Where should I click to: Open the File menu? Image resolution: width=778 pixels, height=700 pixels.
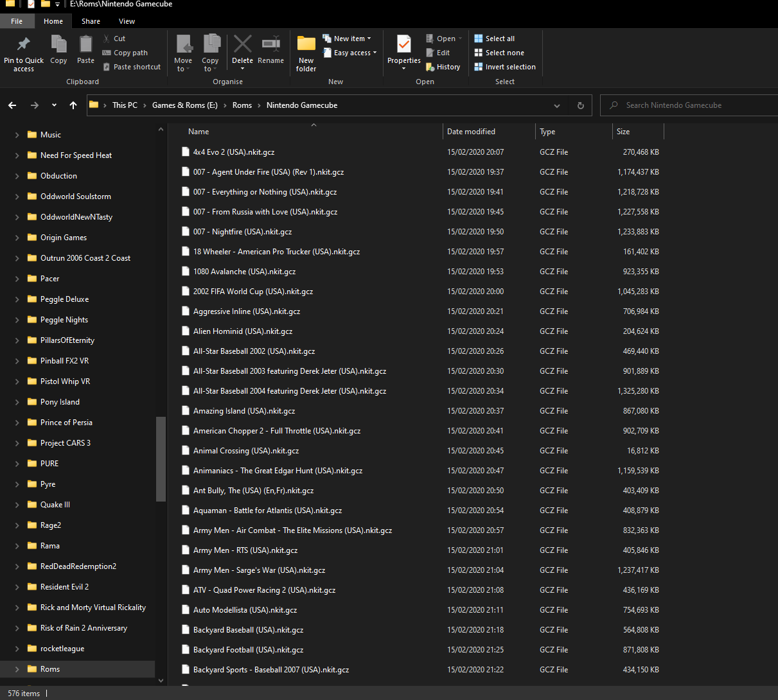17,21
